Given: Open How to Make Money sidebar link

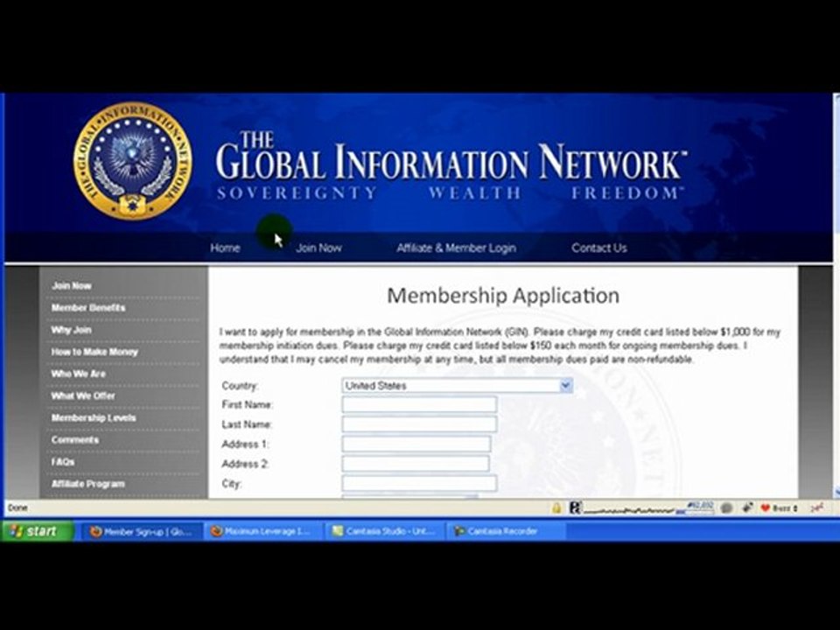Looking at the screenshot, I should coord(94,352).
